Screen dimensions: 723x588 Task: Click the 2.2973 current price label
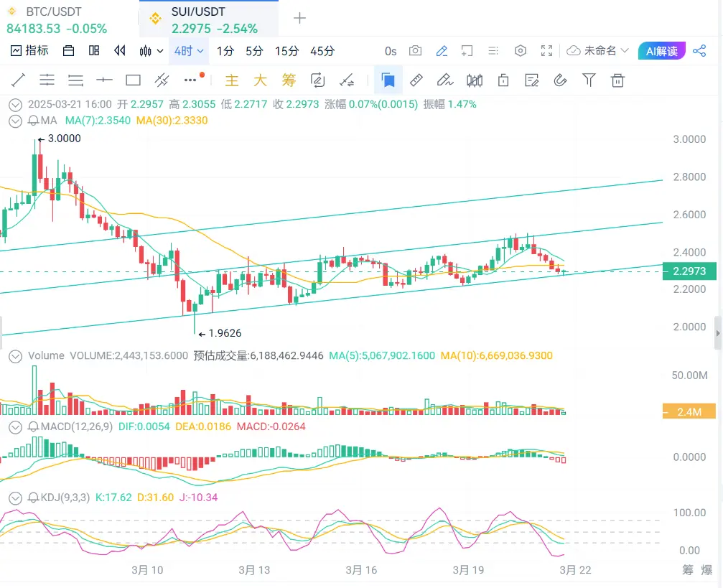tap(689, 271)
